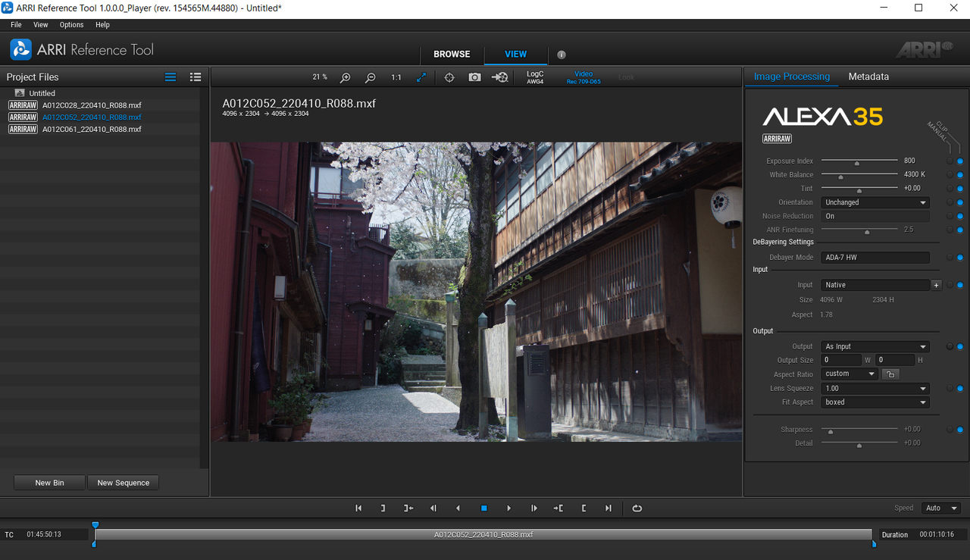Click the New Bin button
970x560 pixels.
click(49, 483)
